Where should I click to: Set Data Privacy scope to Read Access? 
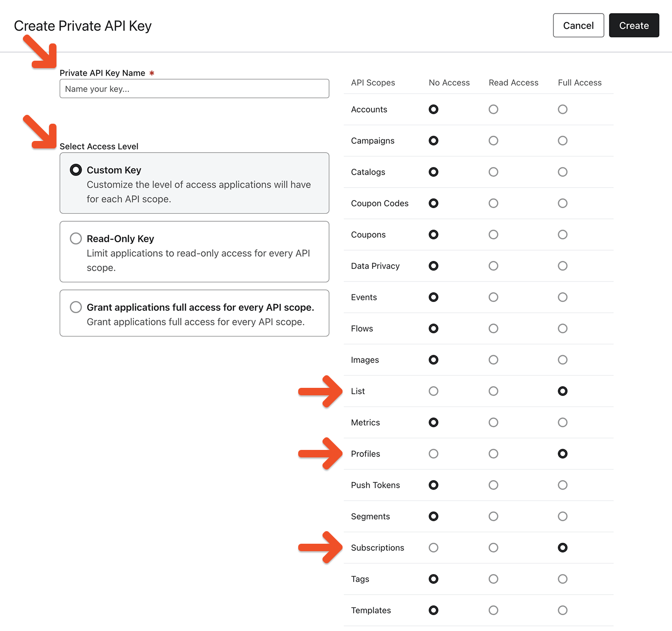[x=493, y=266]
